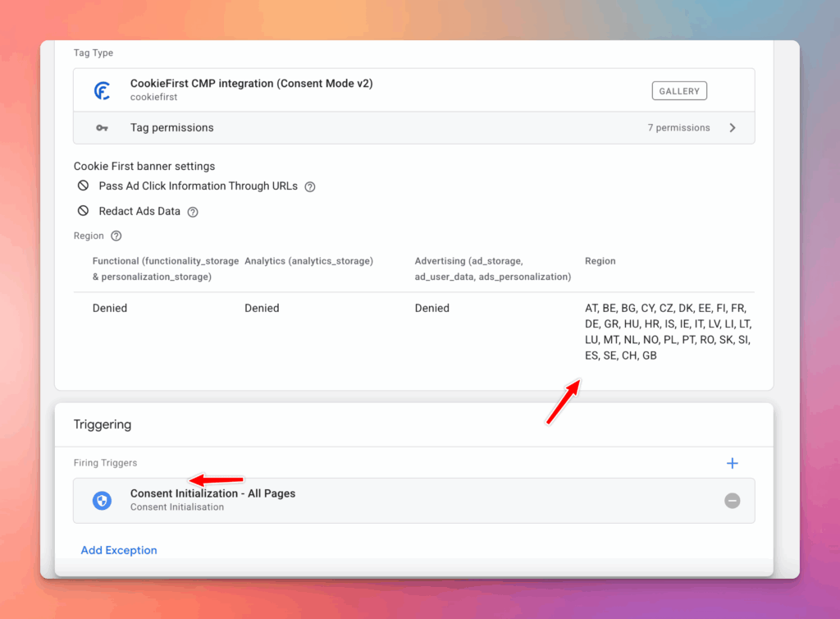Viewport: 840px width, 619px height.
Task: Expand tag permissions with the chevron arrow
Action: [x=733, y=128]
